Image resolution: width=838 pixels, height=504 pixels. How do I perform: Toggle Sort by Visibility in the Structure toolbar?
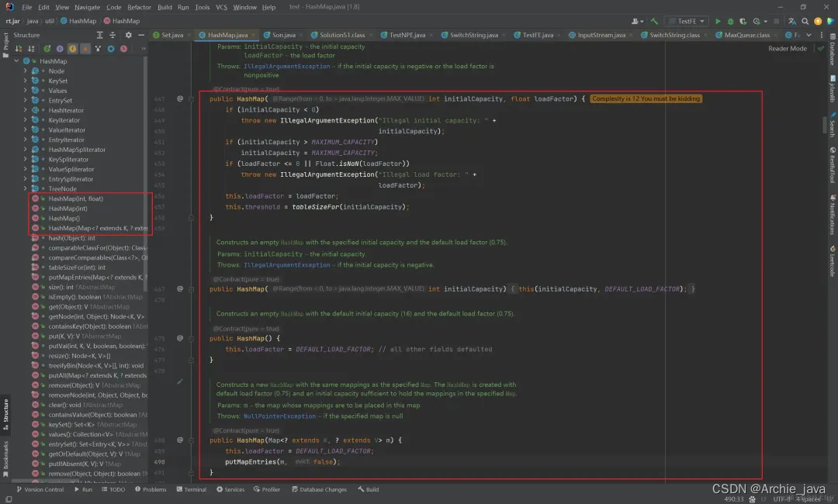click(19, 49)
